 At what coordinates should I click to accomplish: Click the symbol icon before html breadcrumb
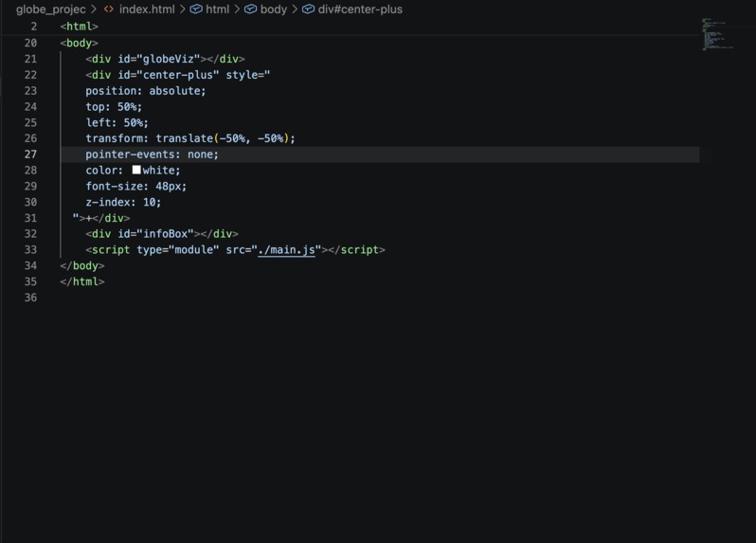click(x=196, y=9)
